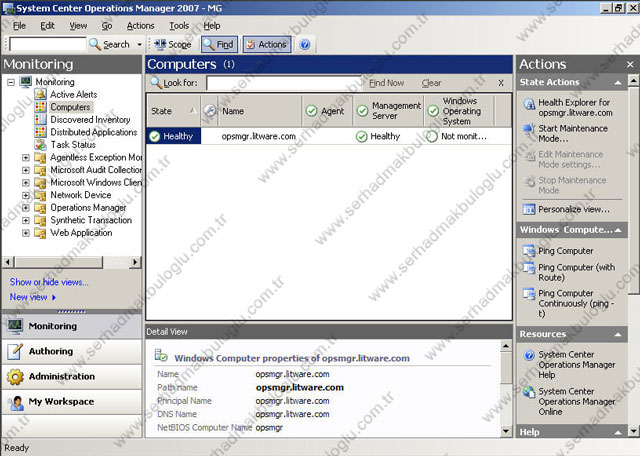The width and height of the screenshot is (640, 456).
Task: Click the Ping Computer (with Route) icon
Action: pyautogui.click(x=529, y=268)
